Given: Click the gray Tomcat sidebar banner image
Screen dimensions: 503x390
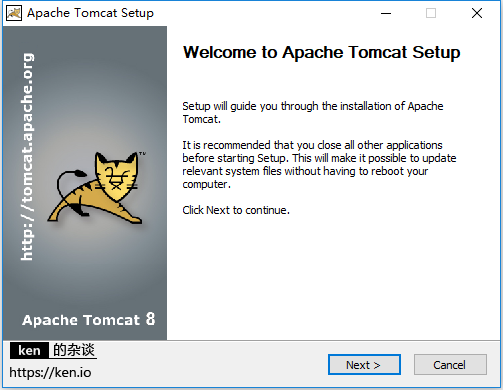Looking at the screenshot, I should click(85, 183).
